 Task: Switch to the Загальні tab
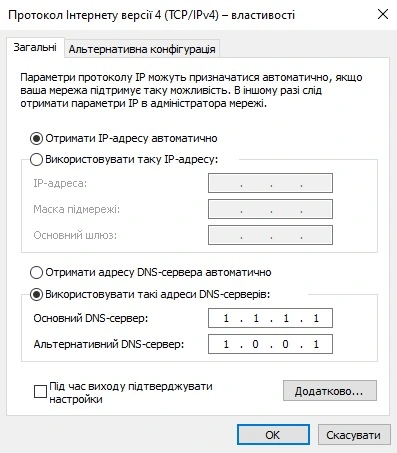click(35, 48)
